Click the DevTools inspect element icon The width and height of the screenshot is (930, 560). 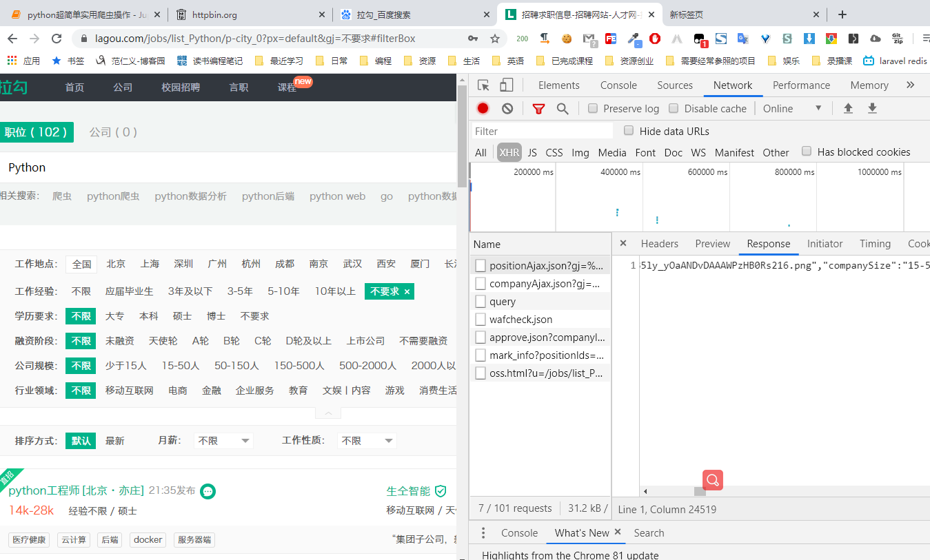pyautogui.click(x=483, y=85)
